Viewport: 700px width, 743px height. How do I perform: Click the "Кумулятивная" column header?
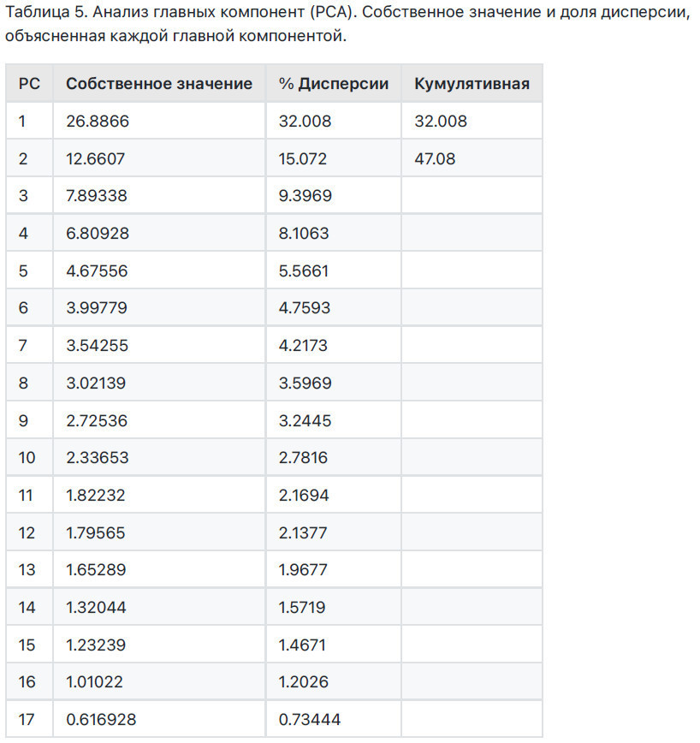[472, 84]
